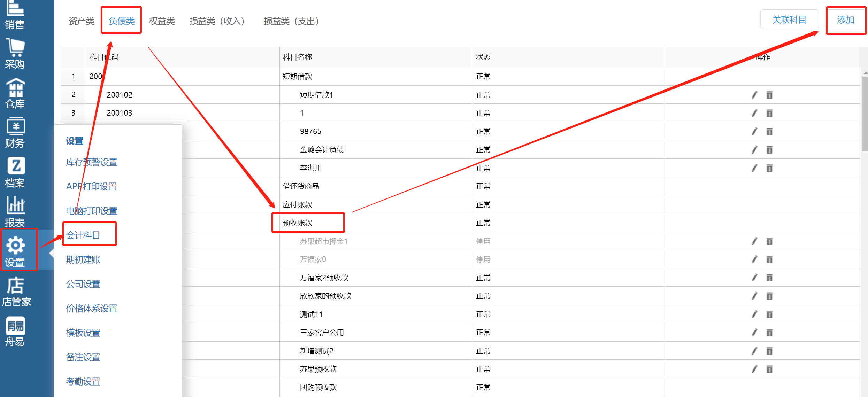
Task: Open 考勤设置 in settings menu
Action: pos(83,382)
